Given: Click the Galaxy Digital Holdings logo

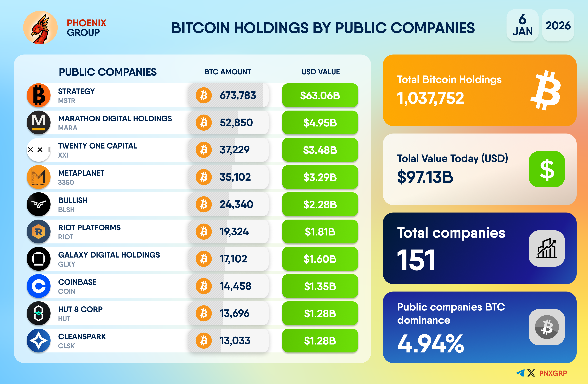Looking at the screenshot, I should click(x=39, y=259).
